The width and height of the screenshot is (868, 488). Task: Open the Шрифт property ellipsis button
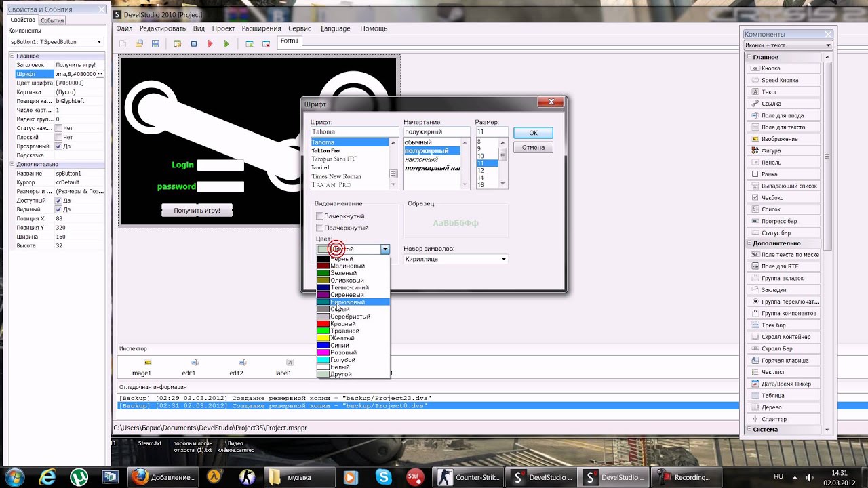(x=100, y=73)
